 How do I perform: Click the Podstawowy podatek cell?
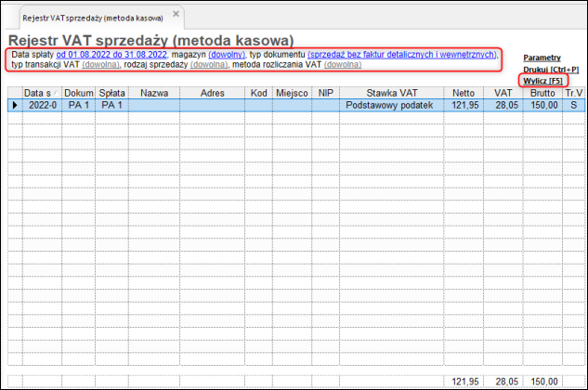coord(391,105)
